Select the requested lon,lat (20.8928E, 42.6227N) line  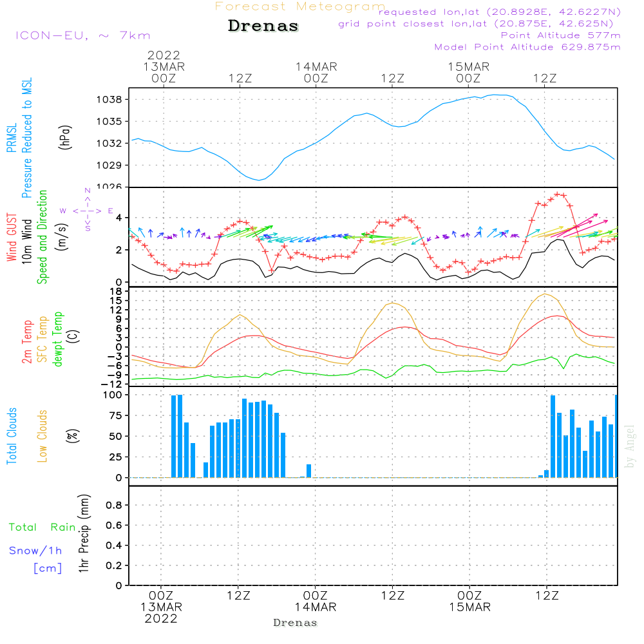pos(500,12)
